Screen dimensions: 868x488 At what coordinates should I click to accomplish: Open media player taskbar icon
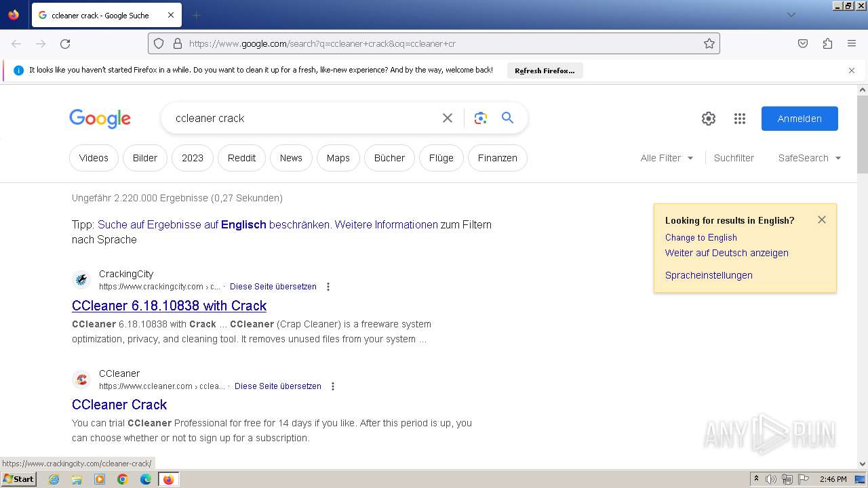point(100,479)
